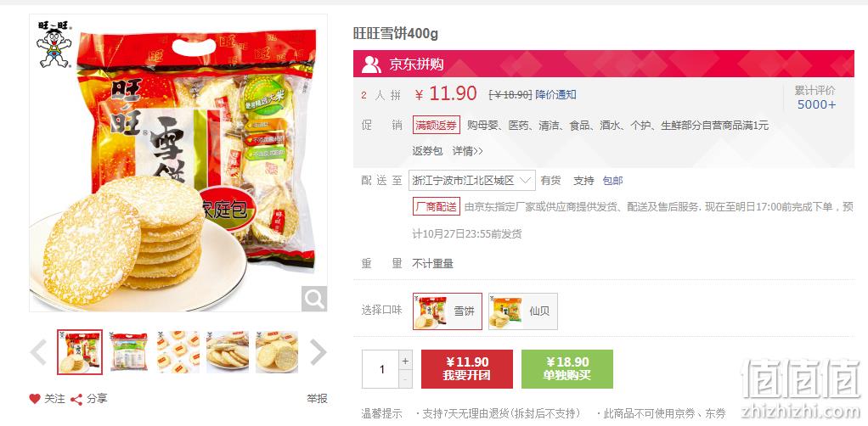Click the ¥11.90 我要开团 button

(466, 369)
